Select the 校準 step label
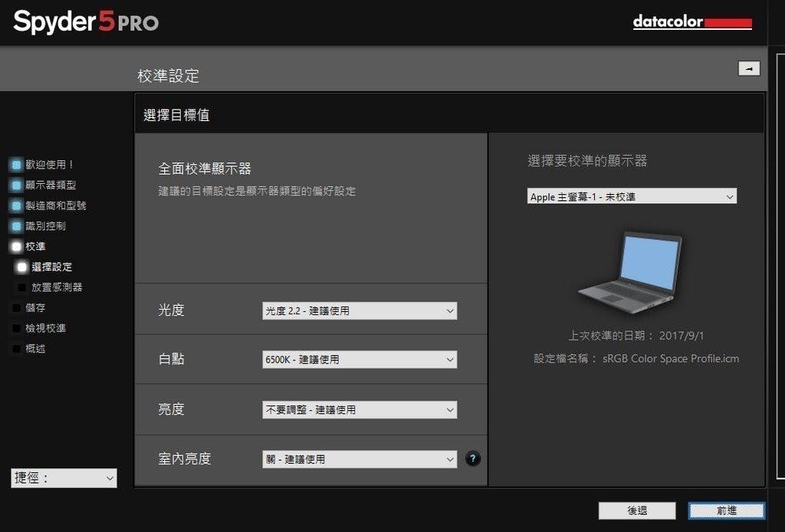 (35, 247)
